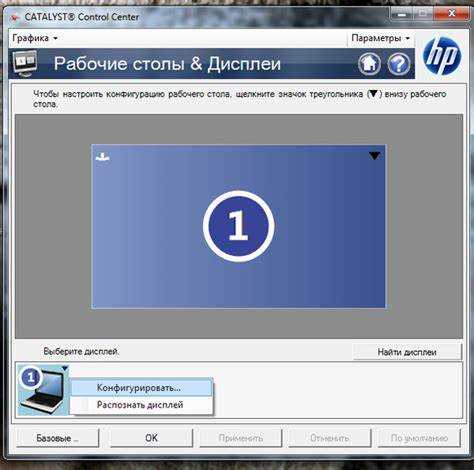474x470 pixels.
Task: Click the Применить button
Action: 241,438
